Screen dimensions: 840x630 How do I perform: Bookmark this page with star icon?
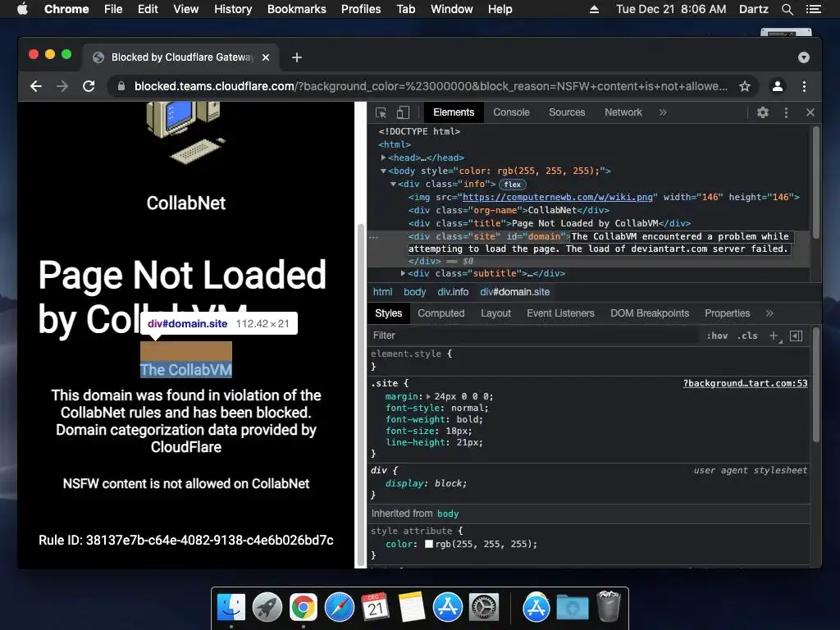(x=745, y=86)
